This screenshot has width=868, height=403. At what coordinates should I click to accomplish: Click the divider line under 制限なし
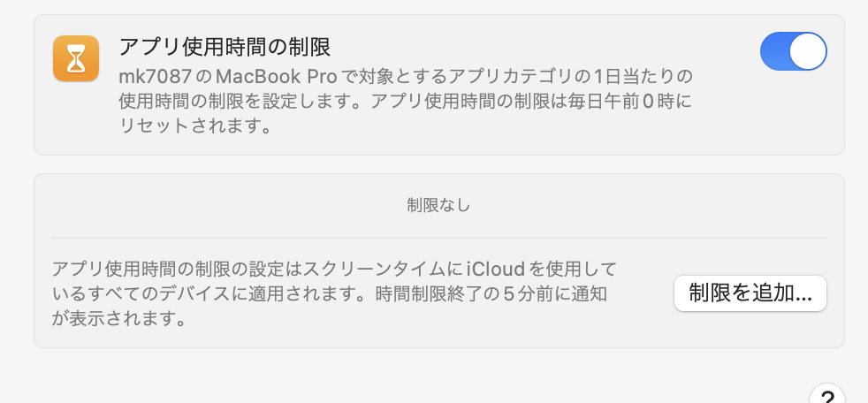439,238
